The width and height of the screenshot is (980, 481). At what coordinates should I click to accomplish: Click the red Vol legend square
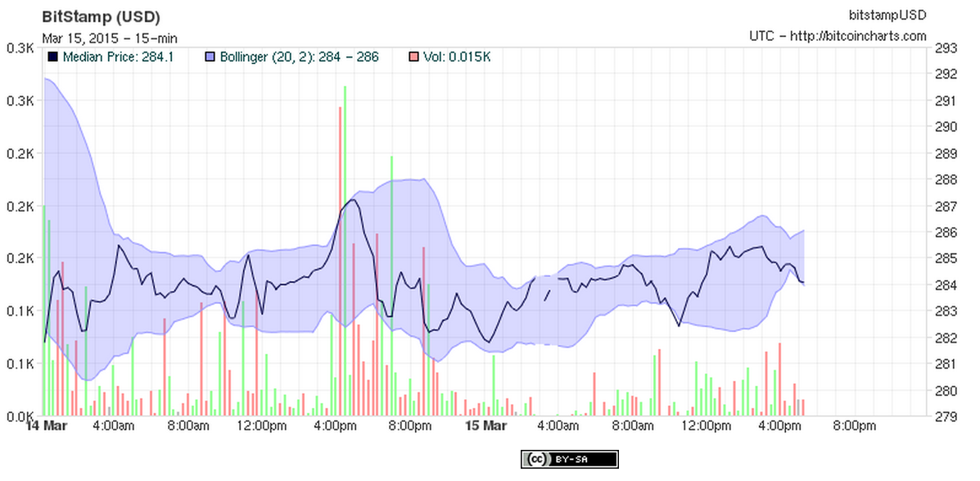414,57
